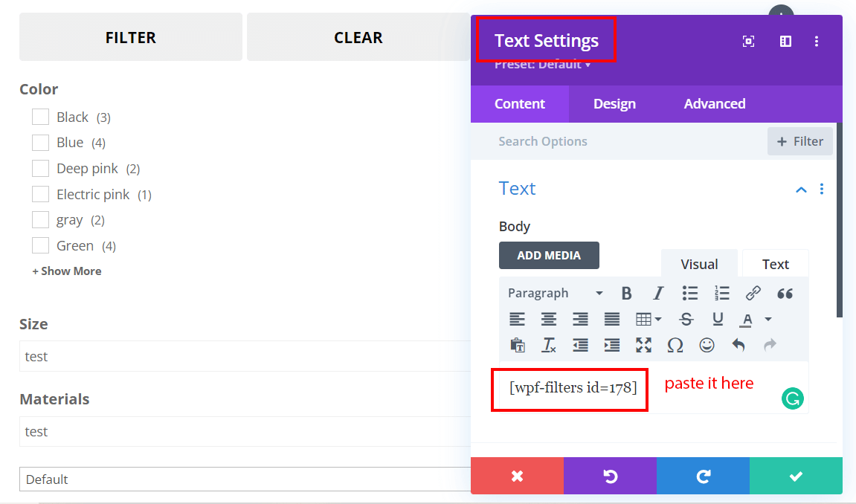Open fullscreen editor mode

coord(643,345)
